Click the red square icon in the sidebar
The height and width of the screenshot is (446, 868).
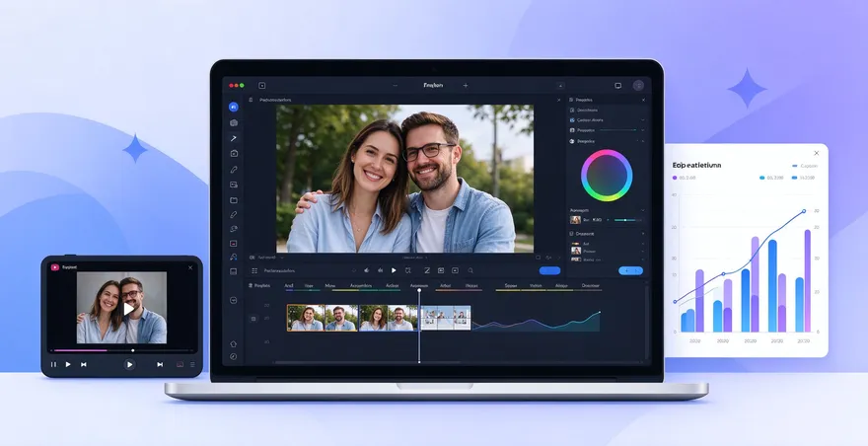click(233, 243)
